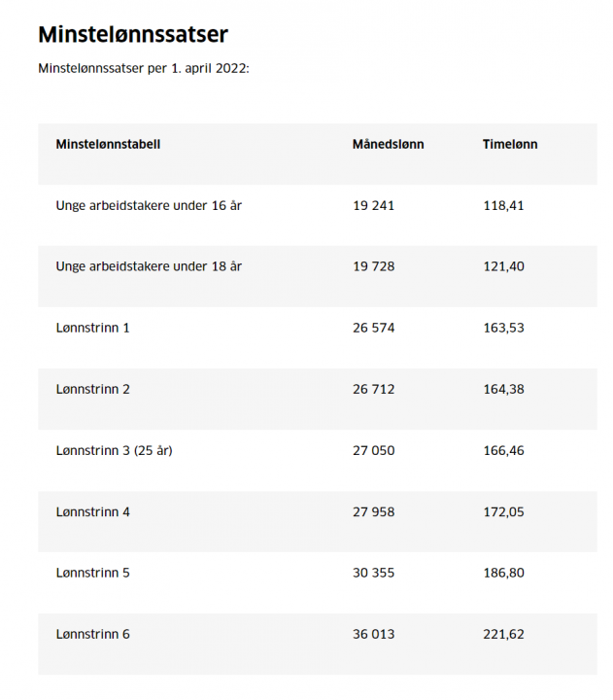Select the Lønnstrinn 6 row label
The image size is (613, 700).
coord(93,634)
